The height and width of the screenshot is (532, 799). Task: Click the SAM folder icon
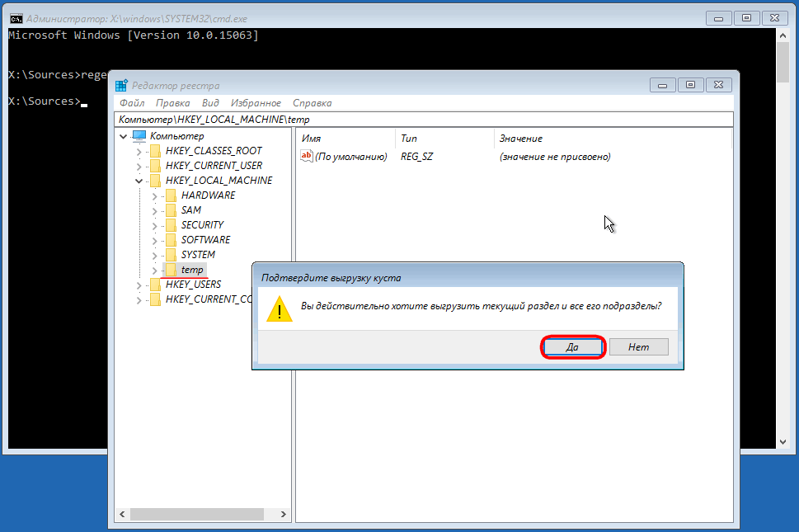click(x=172, y=210)
